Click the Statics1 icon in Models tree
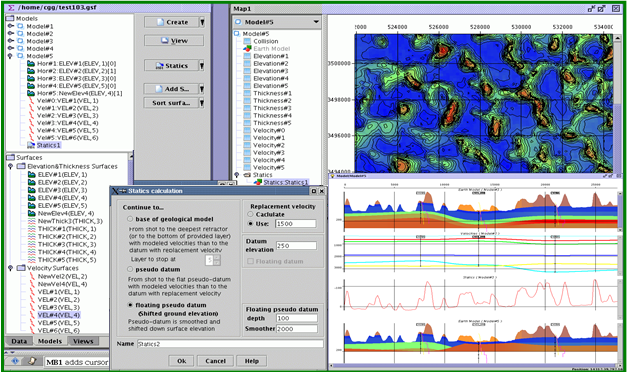Screen dimensions: 628x372 [30, 145]
